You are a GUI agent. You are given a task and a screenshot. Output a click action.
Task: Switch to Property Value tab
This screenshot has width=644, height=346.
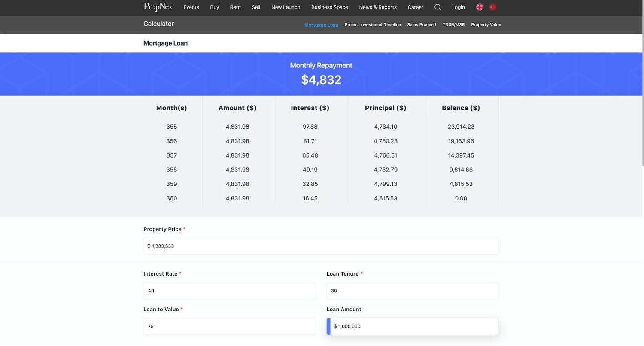[486, 25]
